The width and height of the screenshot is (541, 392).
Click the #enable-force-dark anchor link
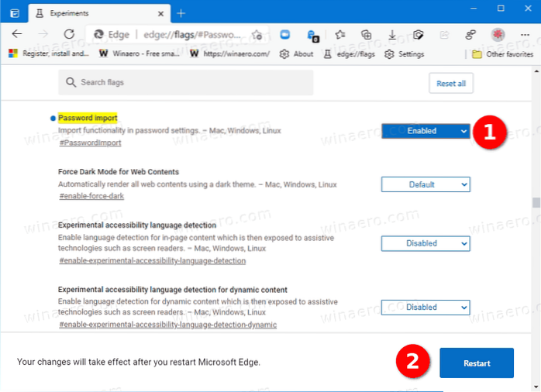pyautogui.click(x=92, y=197)
